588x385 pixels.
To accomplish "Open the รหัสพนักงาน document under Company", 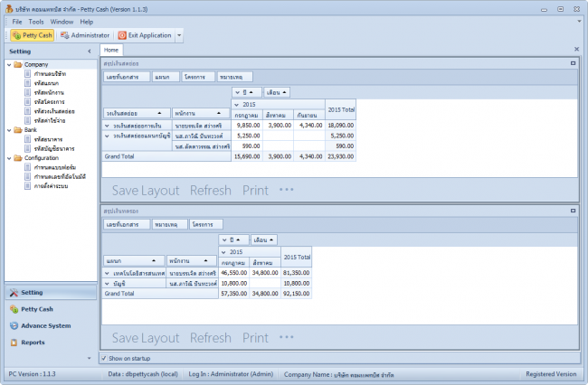I will point(49,92).
